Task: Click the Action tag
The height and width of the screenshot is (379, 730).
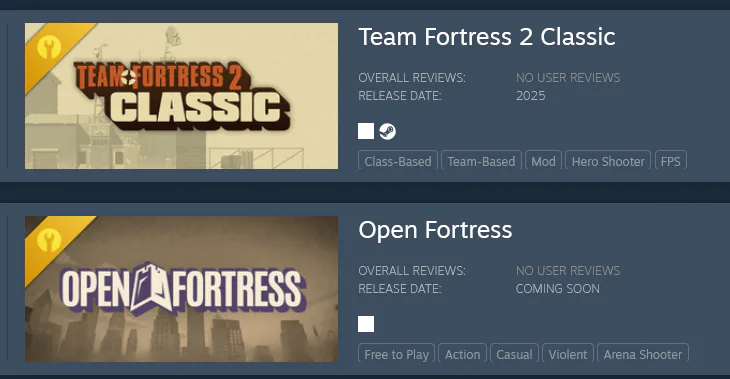Action: click(462, 353)
